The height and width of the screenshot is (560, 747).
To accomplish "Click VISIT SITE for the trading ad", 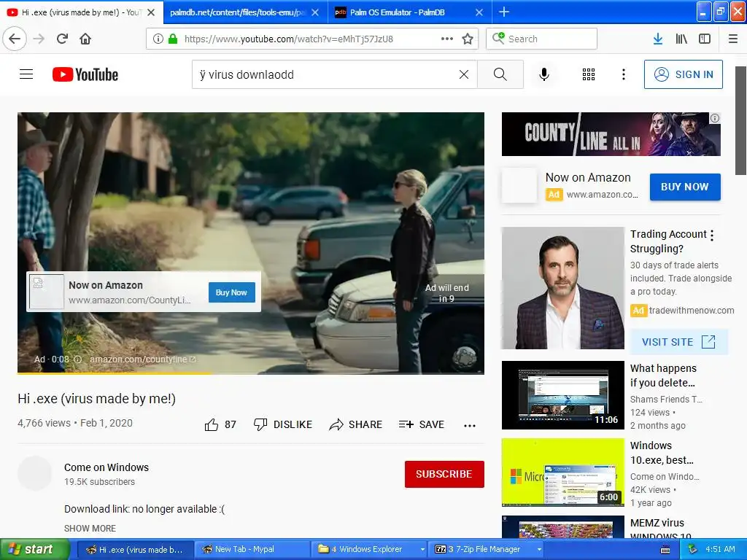I will click(x=679, y=342).
